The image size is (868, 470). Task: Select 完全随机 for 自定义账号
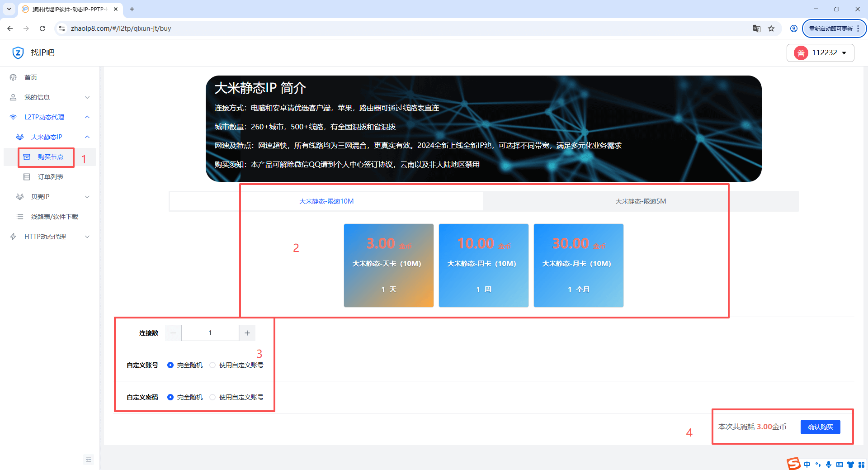185,365
